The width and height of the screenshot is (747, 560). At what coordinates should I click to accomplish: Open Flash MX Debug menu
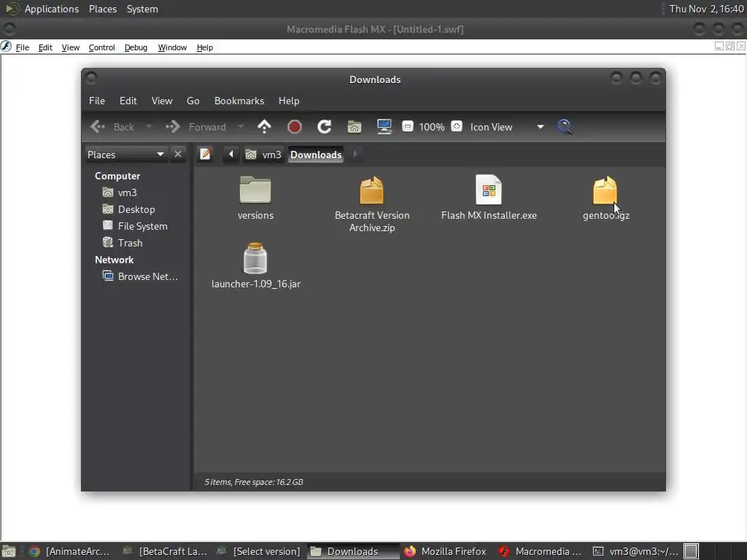[x=136, y=47]
